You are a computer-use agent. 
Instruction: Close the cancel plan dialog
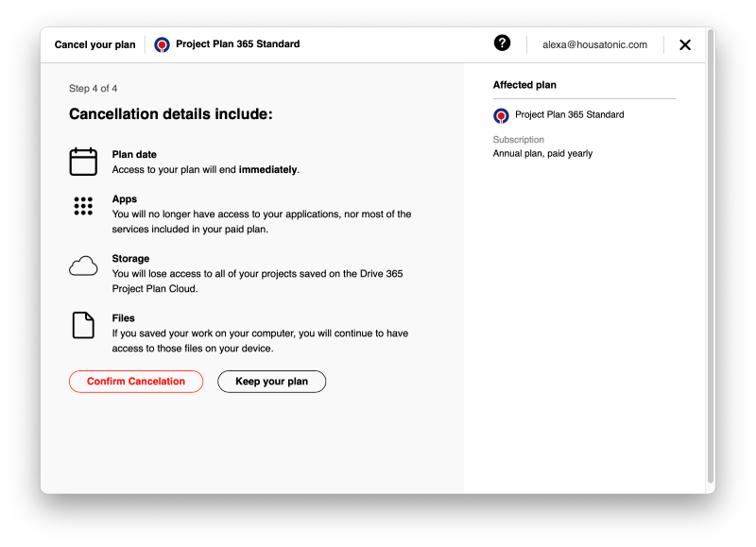684,44
